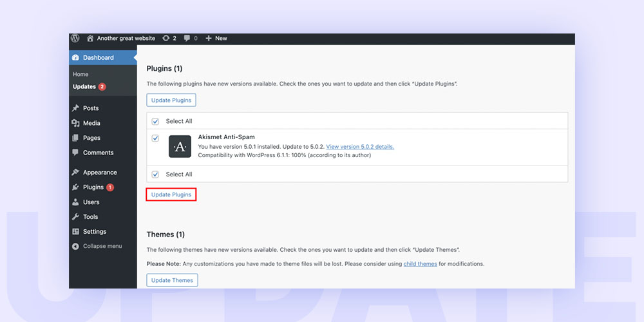Click the Update Themes button
The height and width of the screenshot is (322, 644).
(x=172, y=280)
